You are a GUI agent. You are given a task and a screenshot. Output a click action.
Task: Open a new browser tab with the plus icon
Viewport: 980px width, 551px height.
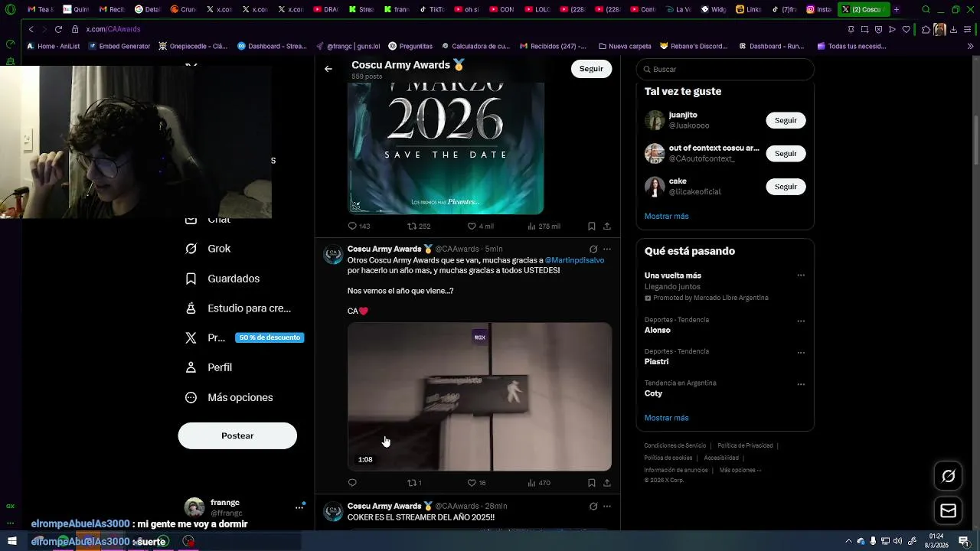point(897,9)
